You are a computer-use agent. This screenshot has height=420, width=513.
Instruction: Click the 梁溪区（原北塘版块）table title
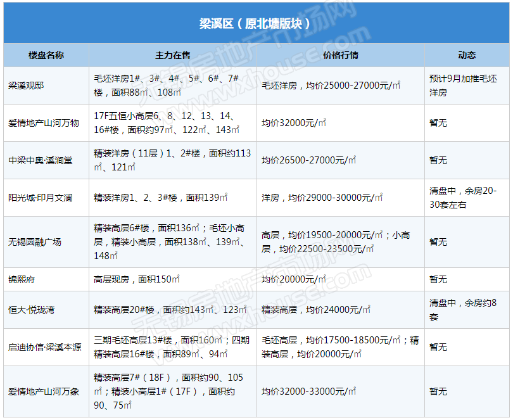[x=255, y=24]
